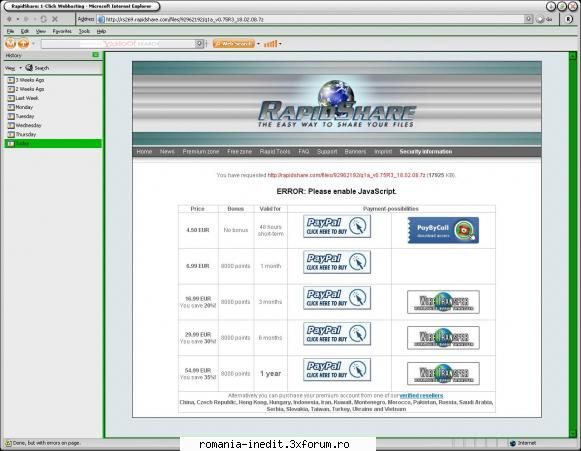Click Wire Transfer logo in 1 year row

(443, 374)
